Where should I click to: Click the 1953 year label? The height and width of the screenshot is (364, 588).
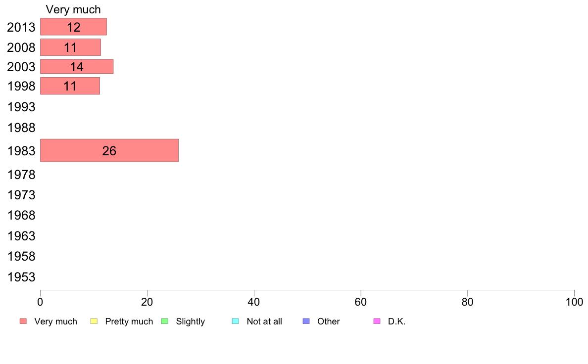coord(21,277)
